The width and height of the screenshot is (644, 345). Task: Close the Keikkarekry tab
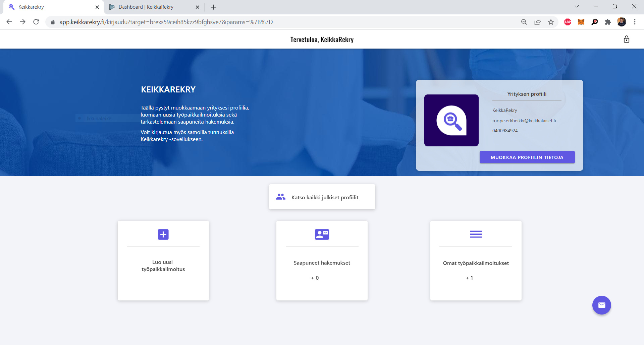tap(97, 7)
